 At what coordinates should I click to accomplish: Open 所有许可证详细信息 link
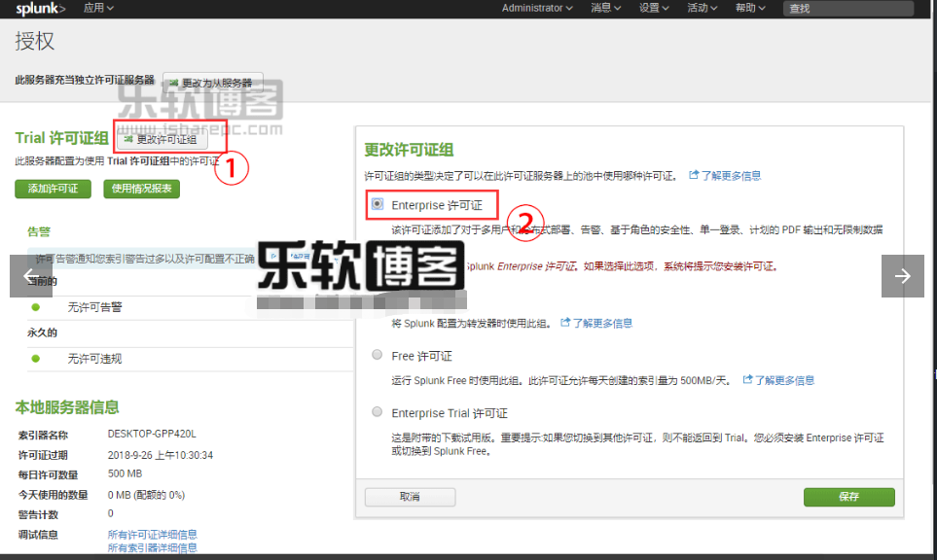pos(153,535)
